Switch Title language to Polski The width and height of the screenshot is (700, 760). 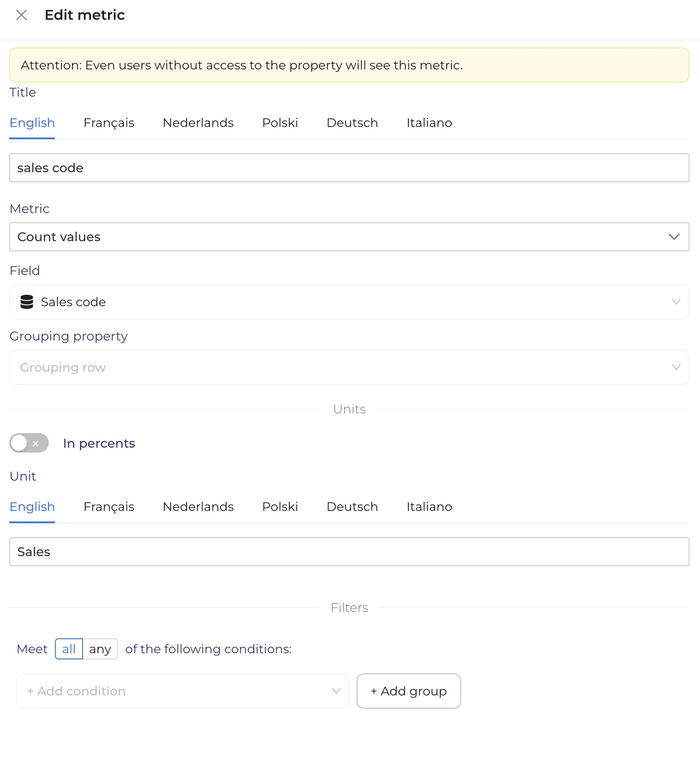(x=280, y=123)
